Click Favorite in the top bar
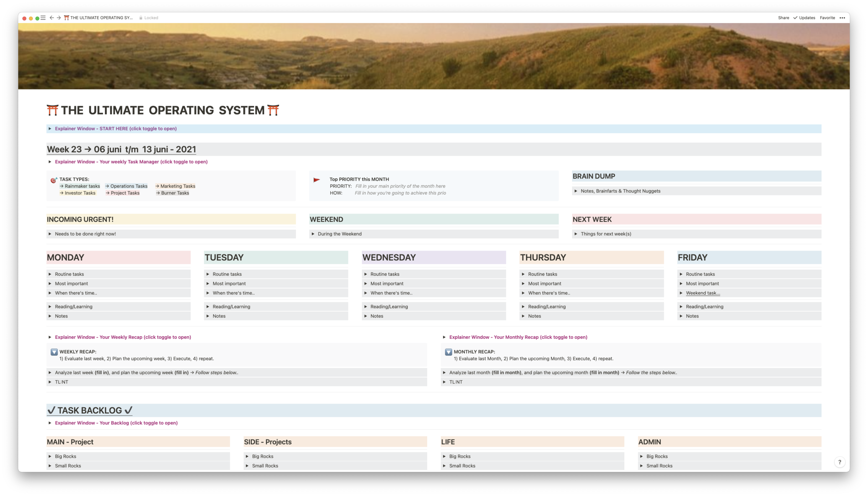Image resolution: width=868 pixels, height=496 pixels. click(827, 18)
